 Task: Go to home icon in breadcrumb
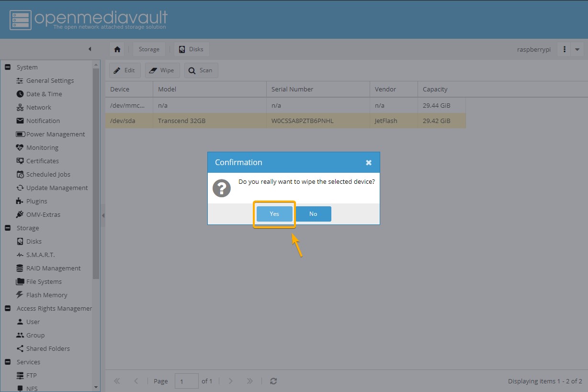click(x=117, y=49)
